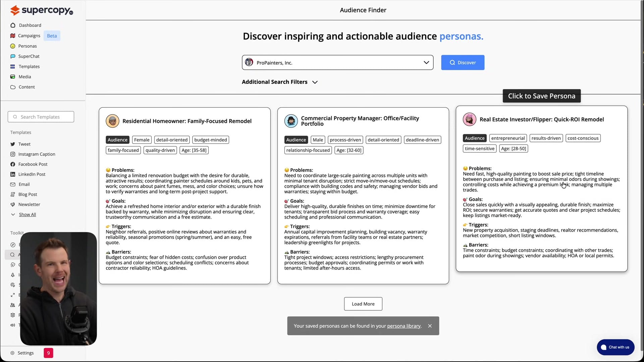Select the Commercial Property Manager persona avatar
644x362 pixels.
(291, 121)
